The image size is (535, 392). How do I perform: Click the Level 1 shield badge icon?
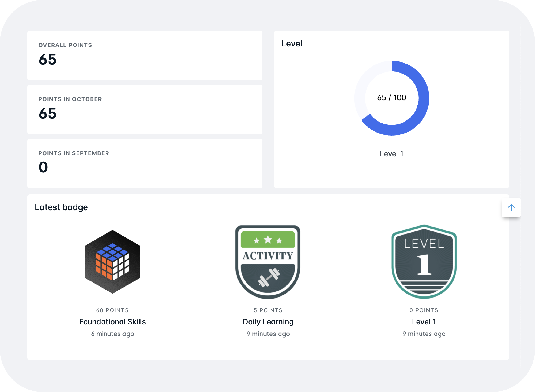[x=424, y=262]
